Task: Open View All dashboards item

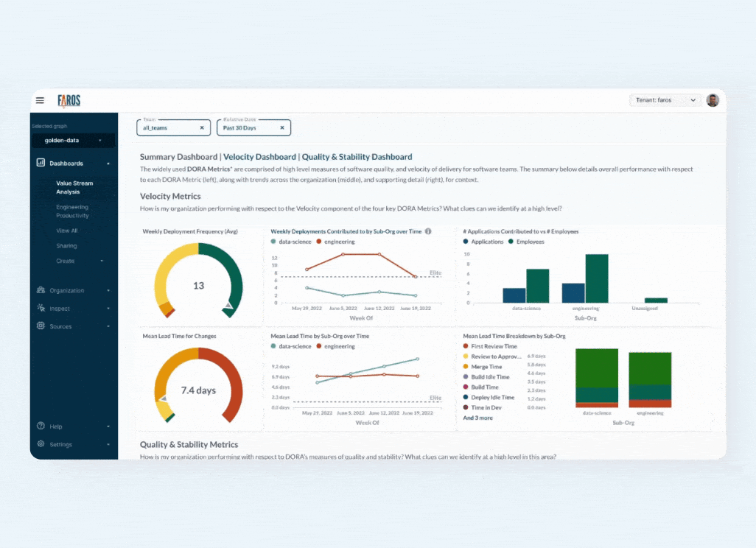Action: (66, 231)
